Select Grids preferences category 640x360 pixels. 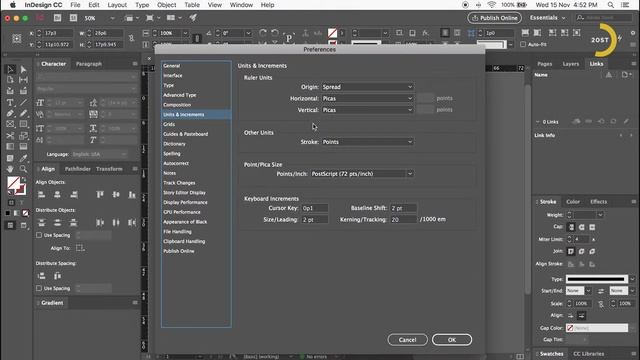click(169, 124)
